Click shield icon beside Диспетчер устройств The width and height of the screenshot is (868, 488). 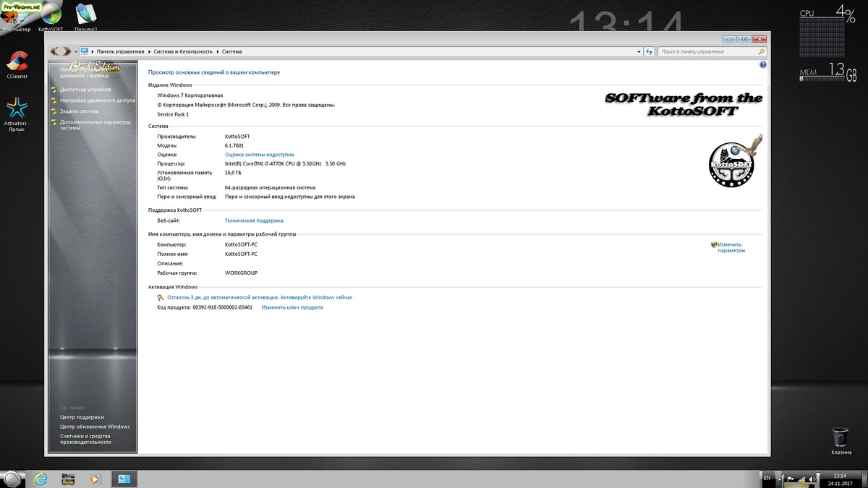pyautogui.click(x=54, y=90)
